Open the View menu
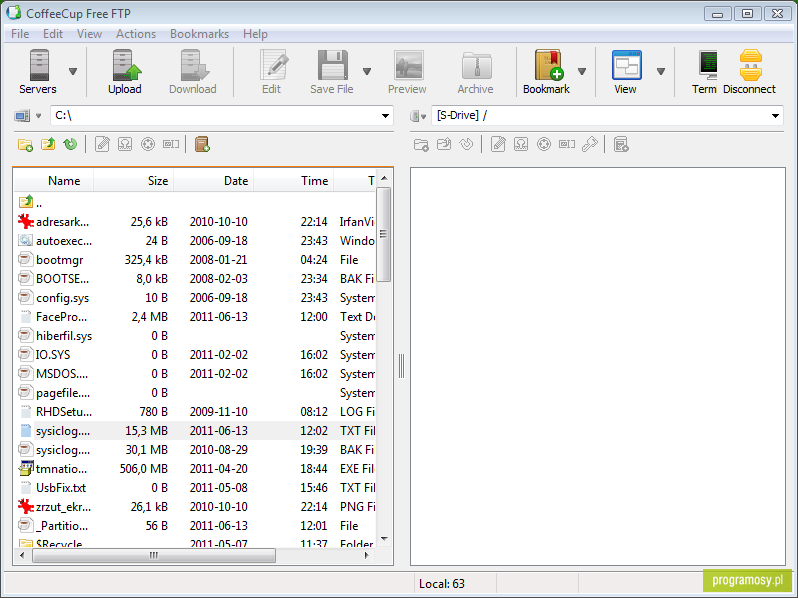The height and width of the screenshot is (598, 798). coord(89,34)
